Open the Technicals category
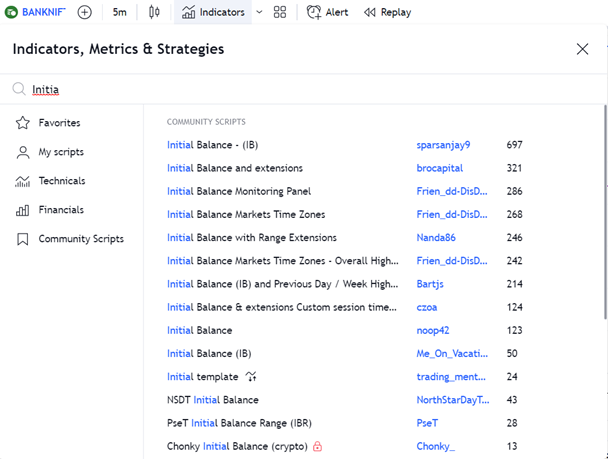 (x=50, y=181)
